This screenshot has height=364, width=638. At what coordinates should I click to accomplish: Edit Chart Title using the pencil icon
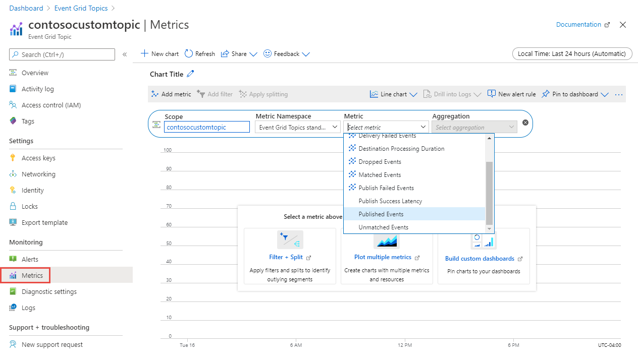pos(190,74)
